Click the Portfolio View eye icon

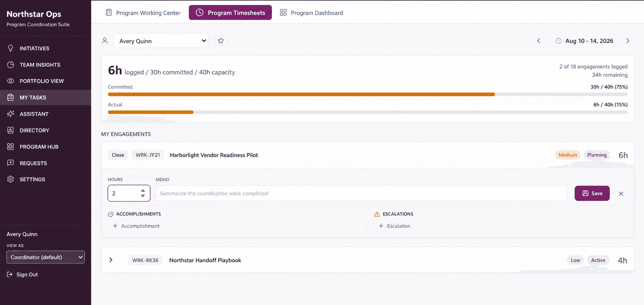tap(11, 81)
